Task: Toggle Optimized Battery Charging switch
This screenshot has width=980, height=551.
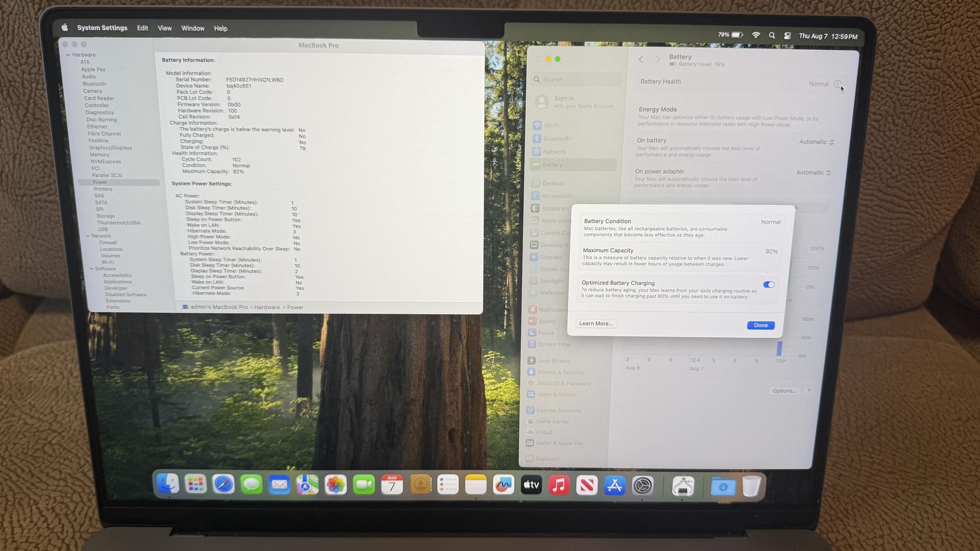Action: [x=769, y=285]
